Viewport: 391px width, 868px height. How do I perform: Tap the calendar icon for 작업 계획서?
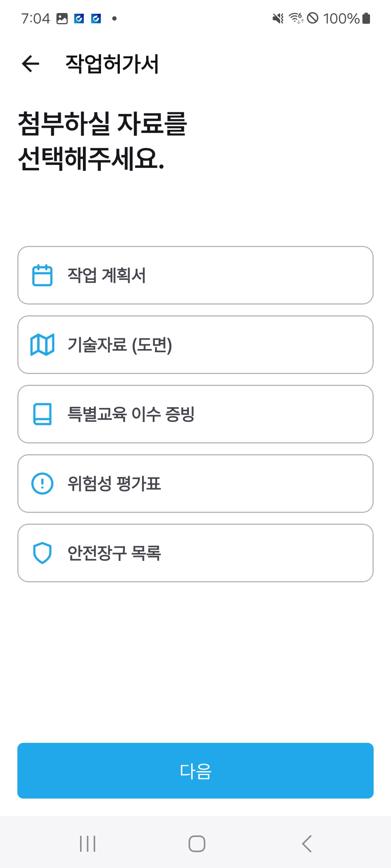(x=42, y=275)
